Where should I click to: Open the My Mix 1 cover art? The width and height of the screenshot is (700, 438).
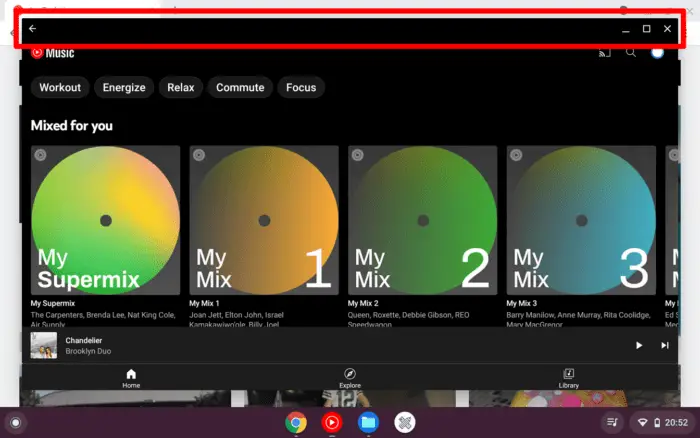click(264, 220)
